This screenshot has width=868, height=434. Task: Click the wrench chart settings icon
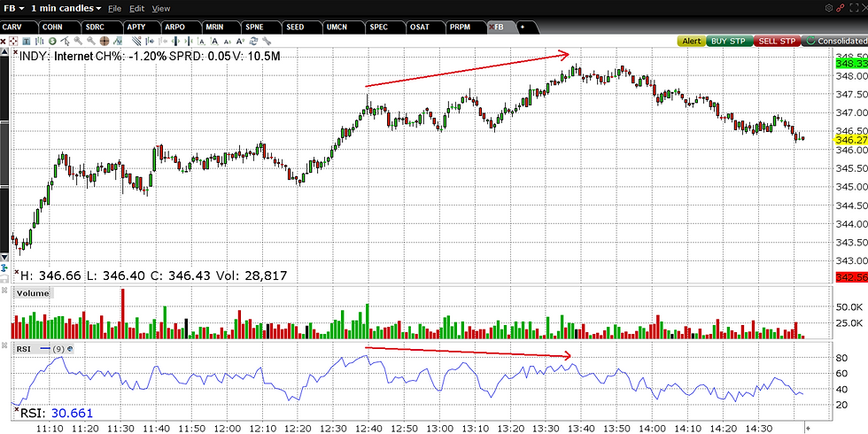(x=267, y=41)
